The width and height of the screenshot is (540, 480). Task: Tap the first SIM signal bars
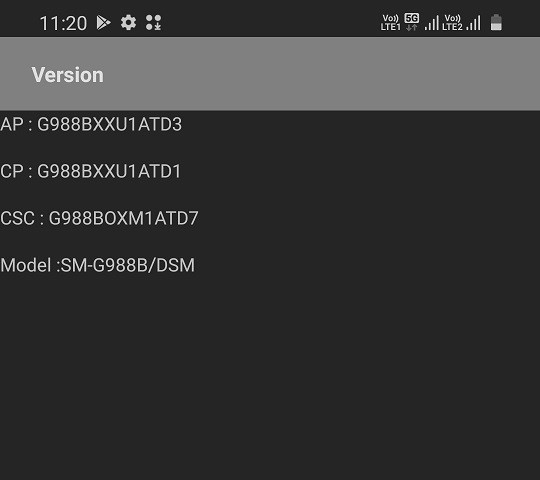[x=432, y=23]
